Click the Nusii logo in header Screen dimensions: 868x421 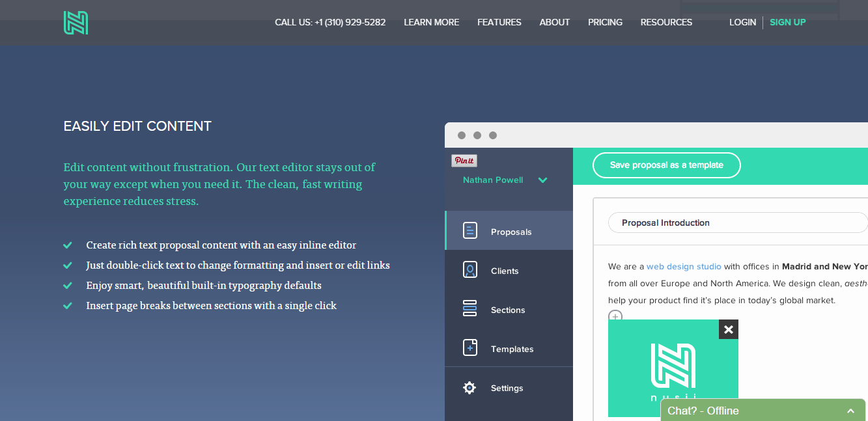point(76,23)
